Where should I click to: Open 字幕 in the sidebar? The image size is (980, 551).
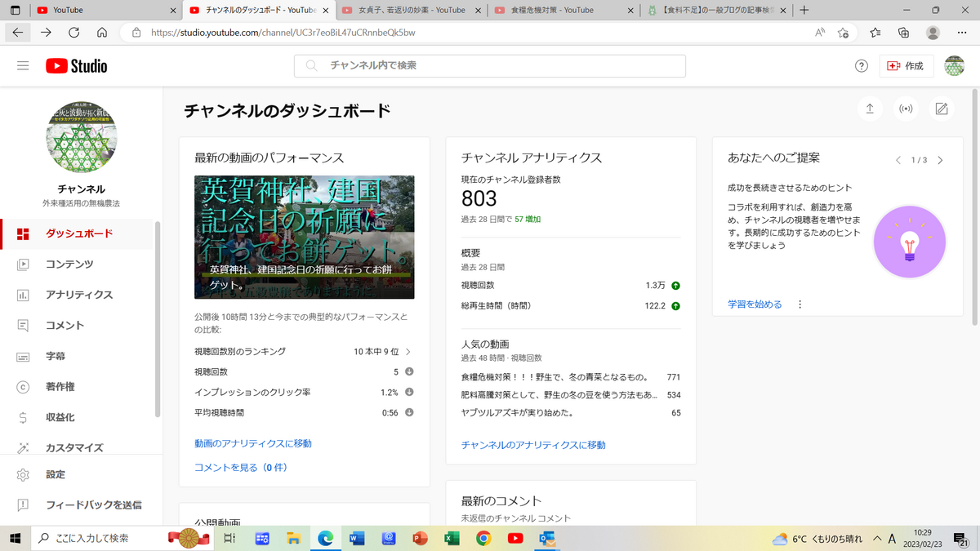click(x=77, y=356)
